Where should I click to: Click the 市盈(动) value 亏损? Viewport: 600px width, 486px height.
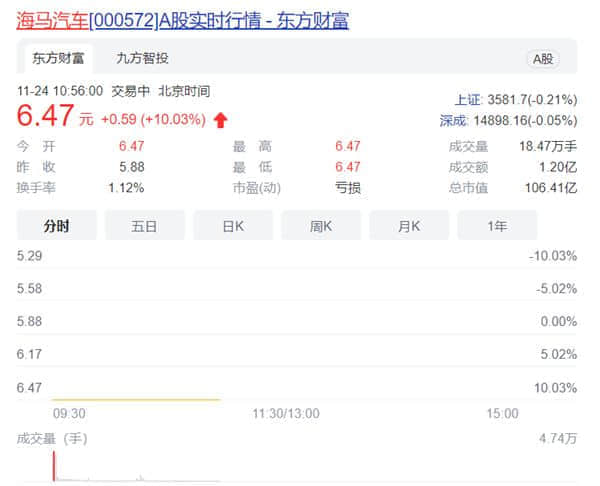click(x=348, y=188)
